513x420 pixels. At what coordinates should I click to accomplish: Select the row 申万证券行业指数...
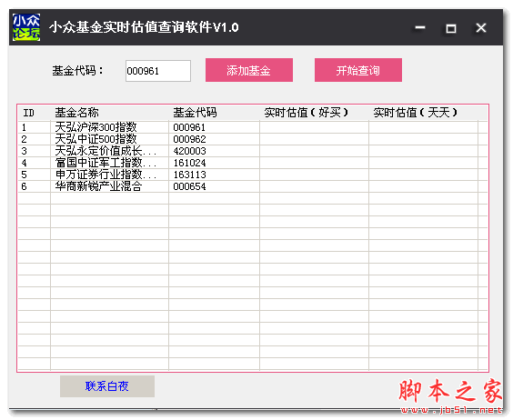pos(253,175)
